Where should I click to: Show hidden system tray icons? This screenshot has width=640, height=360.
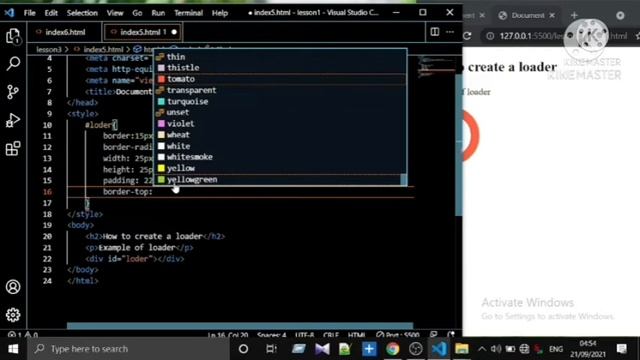(x=482, y=349)
